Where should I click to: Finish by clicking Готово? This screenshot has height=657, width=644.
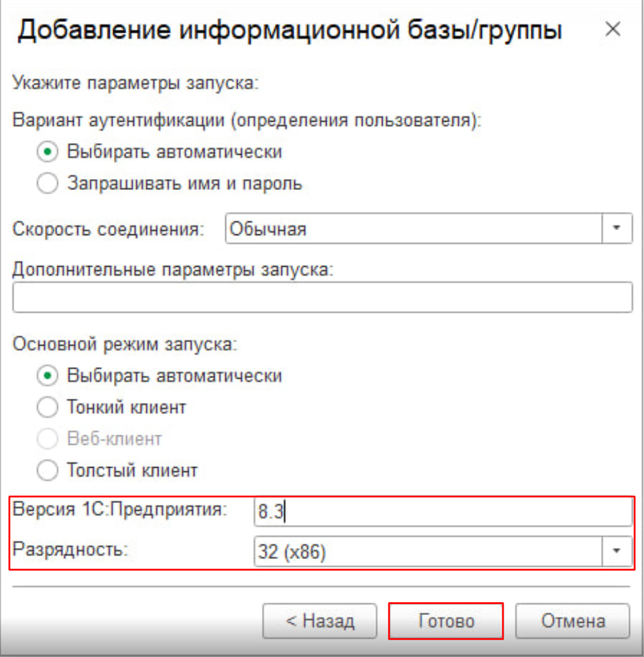click(446, 621)
